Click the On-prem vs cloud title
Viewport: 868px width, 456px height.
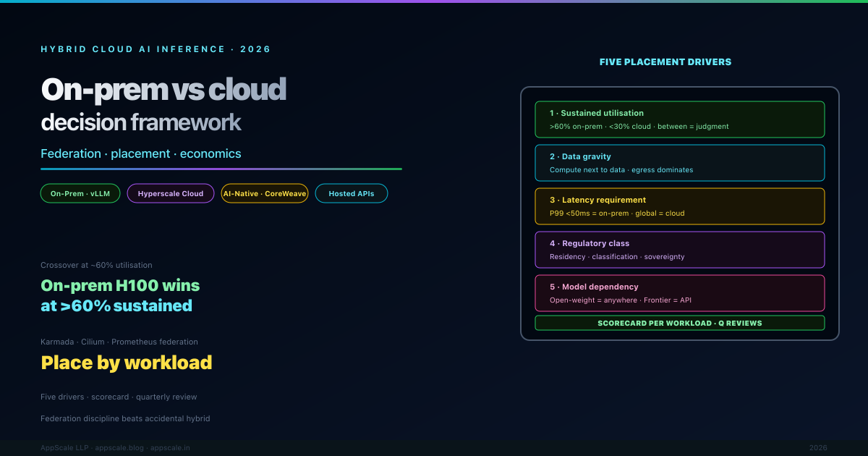click(x=163, y=90)
